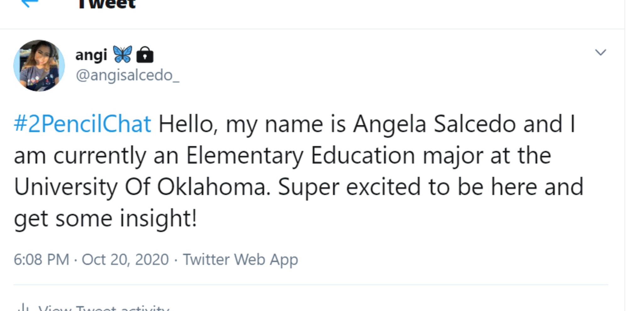Click the tweet activity bar chart icon
The height and width of the screenshot is (311, 644).
(x=24, y=308)
